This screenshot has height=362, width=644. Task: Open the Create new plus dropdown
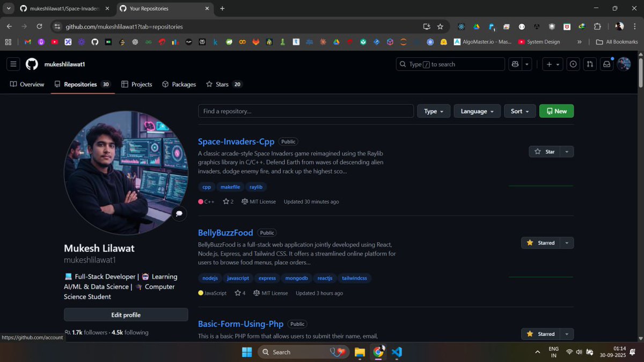tap(553, 64)
